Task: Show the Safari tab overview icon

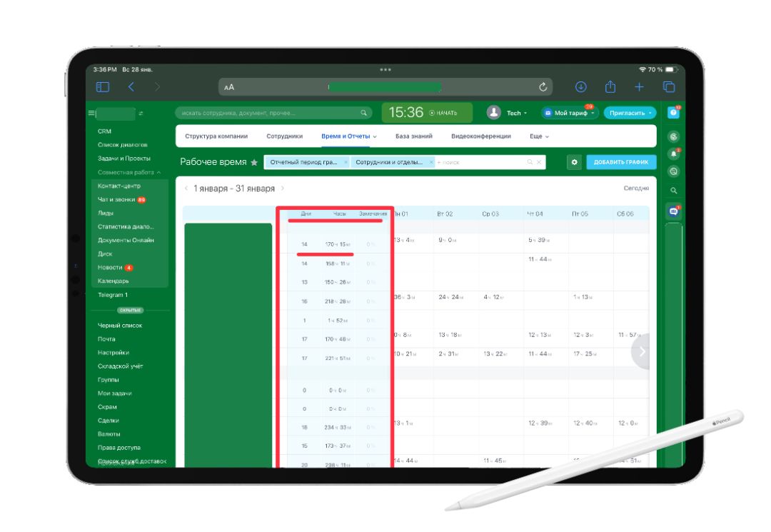Action: 669,87
